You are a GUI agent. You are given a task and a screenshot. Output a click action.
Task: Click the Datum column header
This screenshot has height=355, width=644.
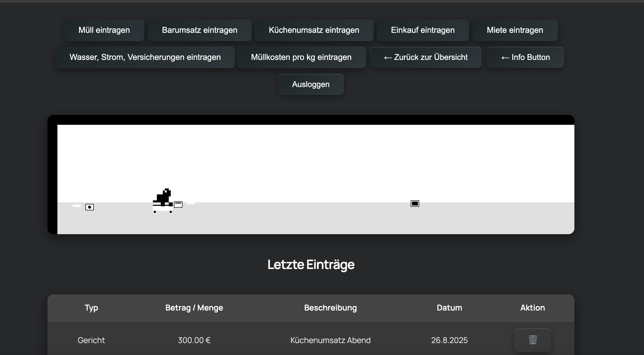[x=449, y=308]
